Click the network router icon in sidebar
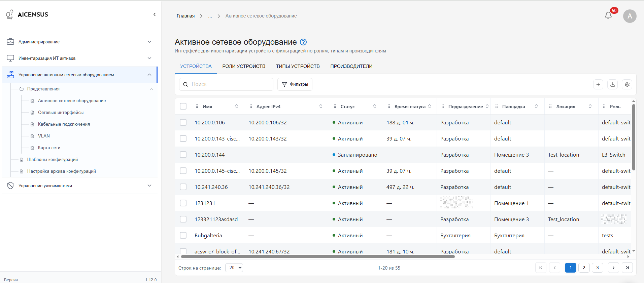Viewport: 644px width, 283px height. [x=10, y=75]
